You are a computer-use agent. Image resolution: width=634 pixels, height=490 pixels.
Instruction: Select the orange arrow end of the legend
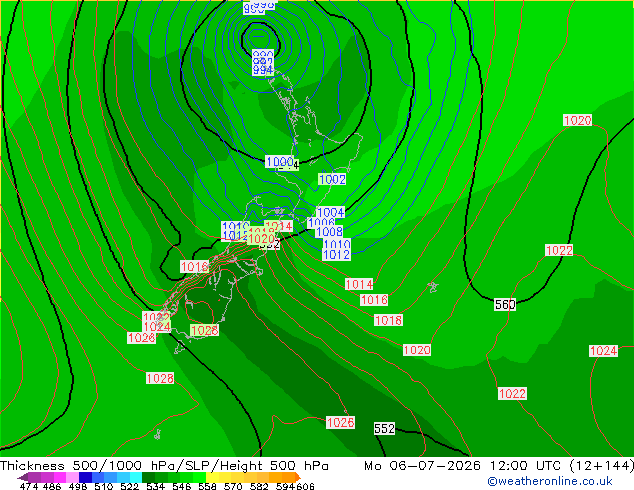coord(298,477)
